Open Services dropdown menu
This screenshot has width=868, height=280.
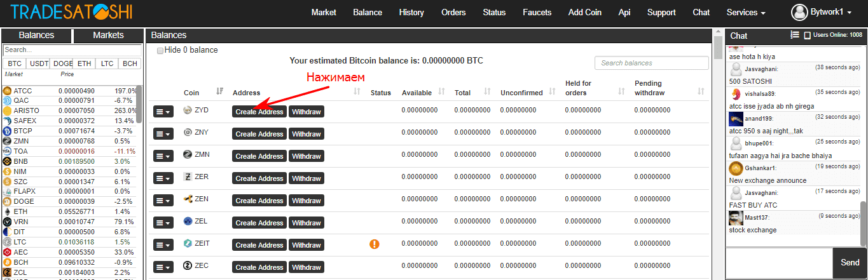click(746, 13)
